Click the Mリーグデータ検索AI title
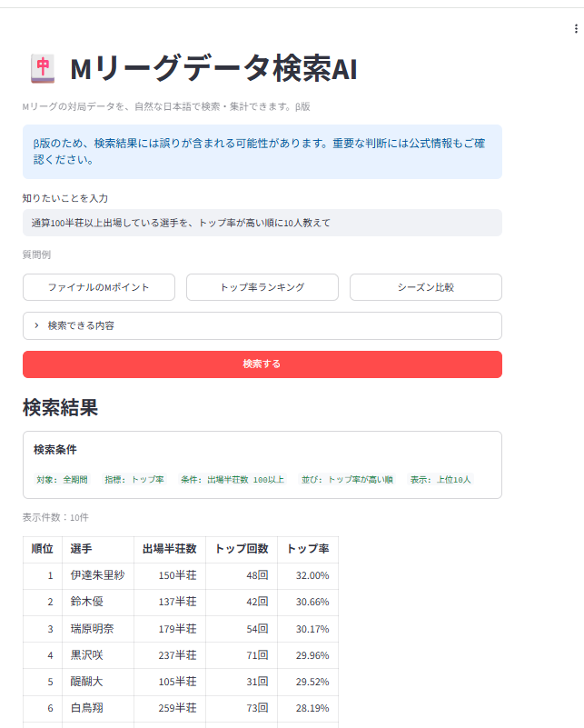The width and height of the screenshot is (584, 728). [213, 69]
